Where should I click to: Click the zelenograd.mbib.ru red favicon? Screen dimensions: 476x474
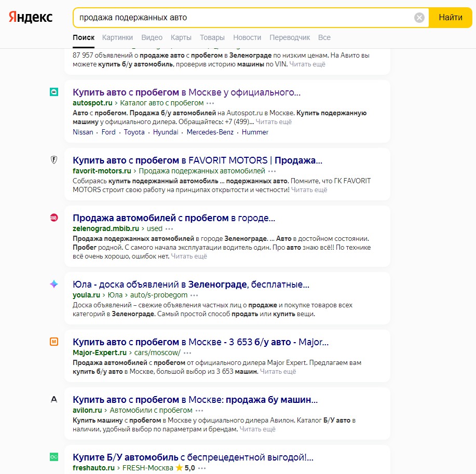[53, 218]
